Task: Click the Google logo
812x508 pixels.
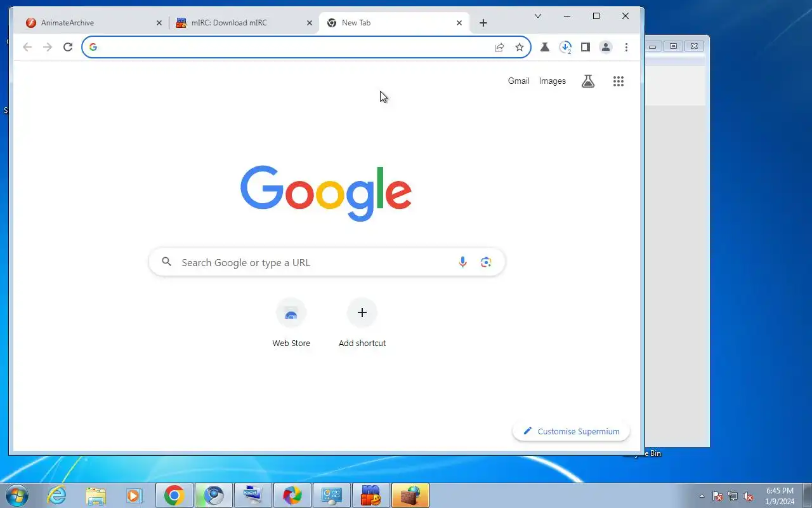Action: (x=326, y=192)
